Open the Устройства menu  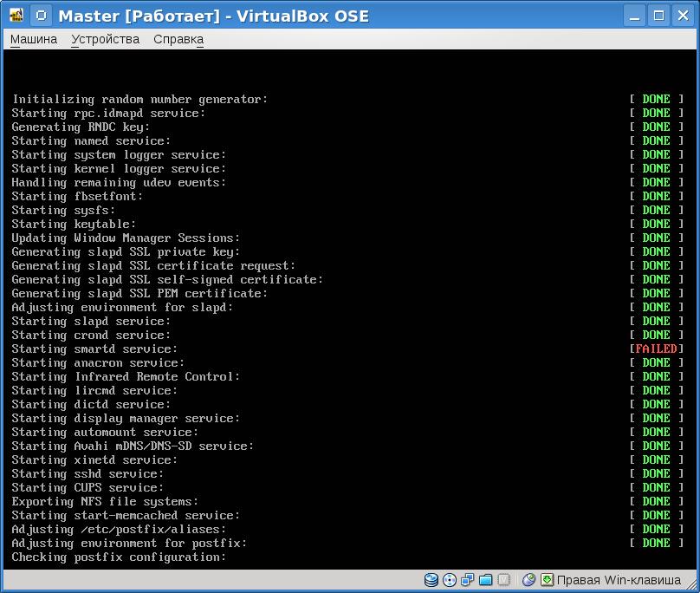tap(105, 39)
